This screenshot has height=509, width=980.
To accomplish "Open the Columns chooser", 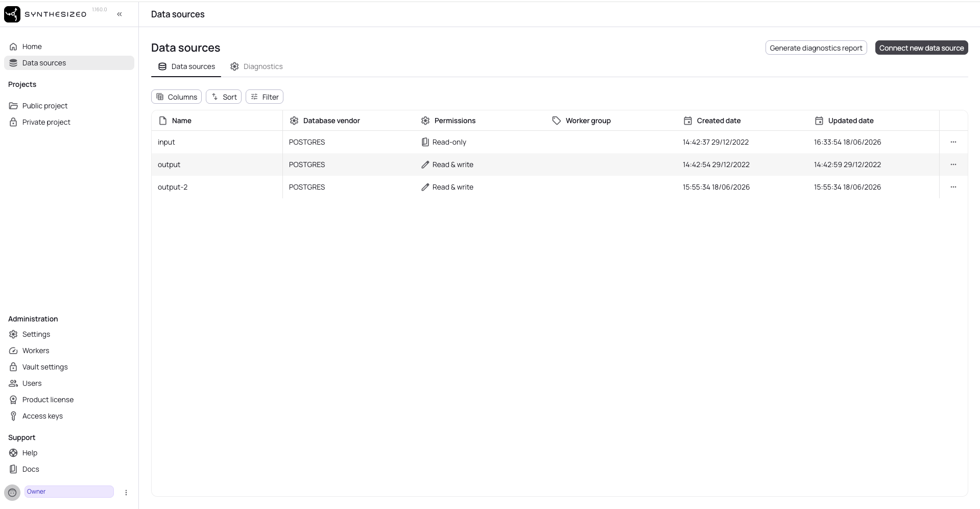I will pos(176,97).
